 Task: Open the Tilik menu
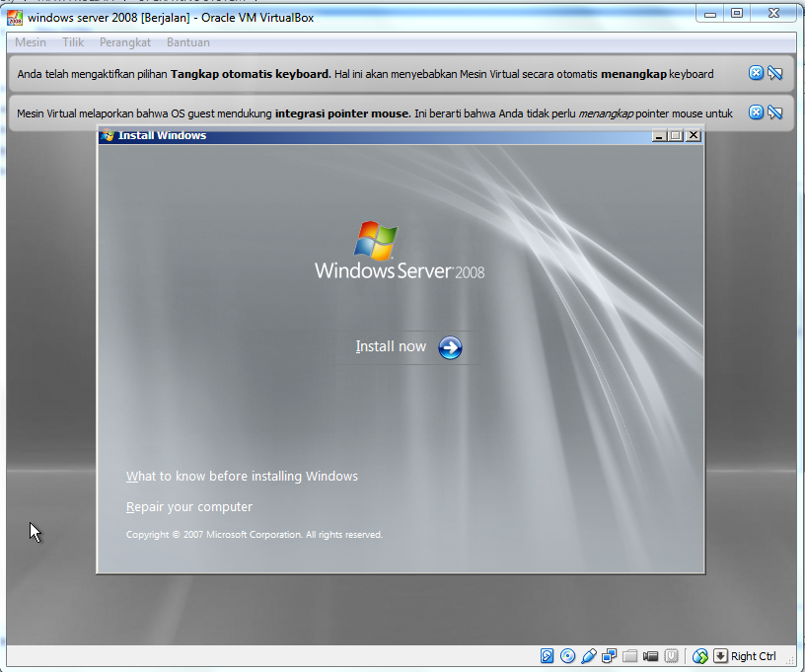click(x=73, y=42)
